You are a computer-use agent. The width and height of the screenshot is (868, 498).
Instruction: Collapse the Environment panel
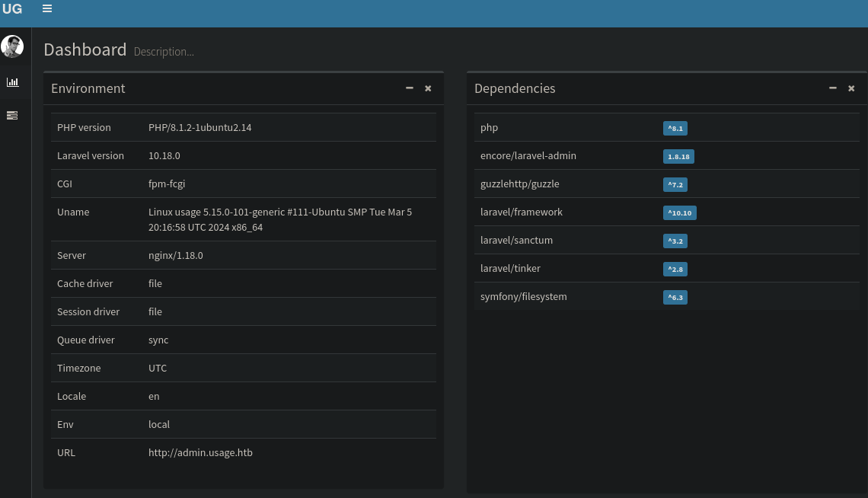pyautogui.click(x=410, y=88)
